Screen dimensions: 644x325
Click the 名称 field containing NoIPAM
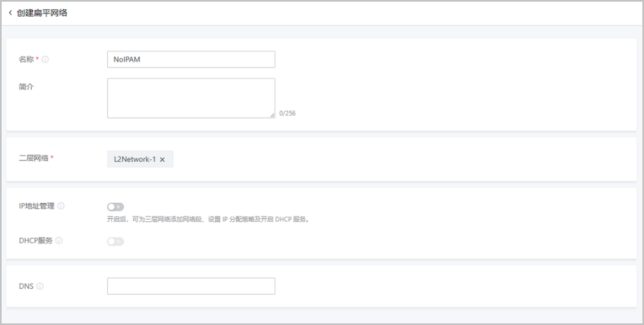(191, 60)
